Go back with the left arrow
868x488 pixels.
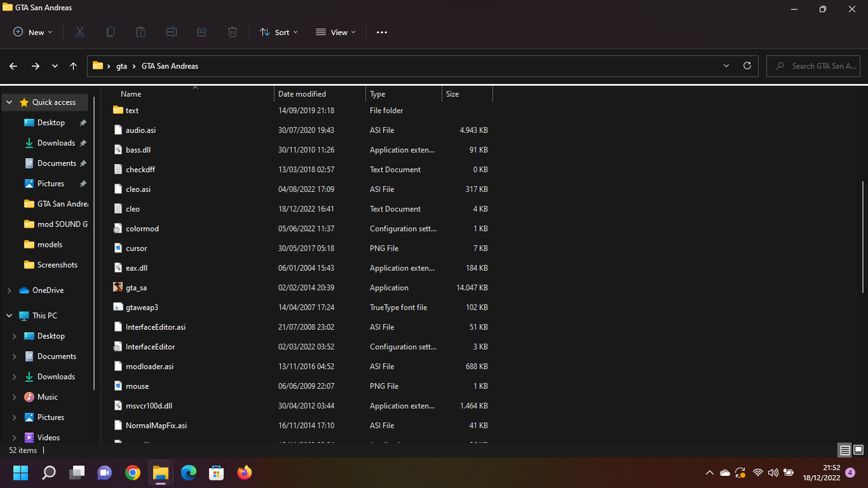click(14, 66)
